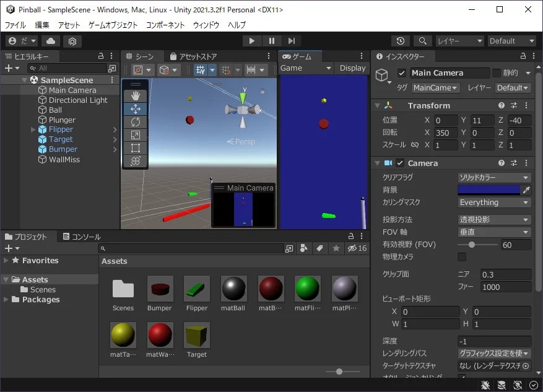This screenshot has height=392, width=543.
Task: Open clear flags solid color dropdown
Action: pos(494,178)
